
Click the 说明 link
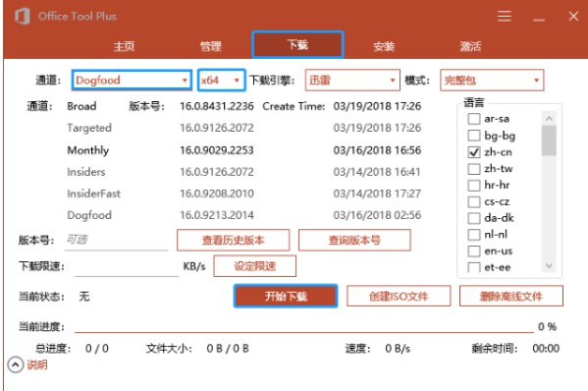[x=36, y=364]
